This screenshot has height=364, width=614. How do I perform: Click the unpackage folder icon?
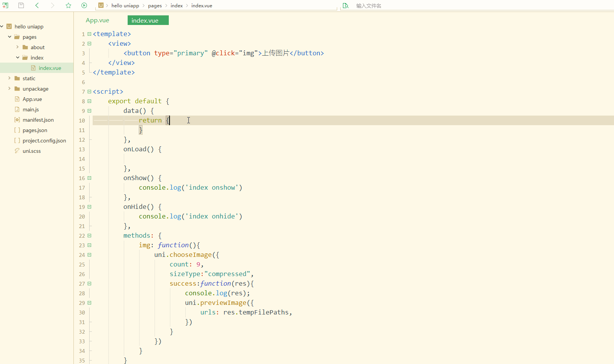pyautogui.click(x=17, y=89)
